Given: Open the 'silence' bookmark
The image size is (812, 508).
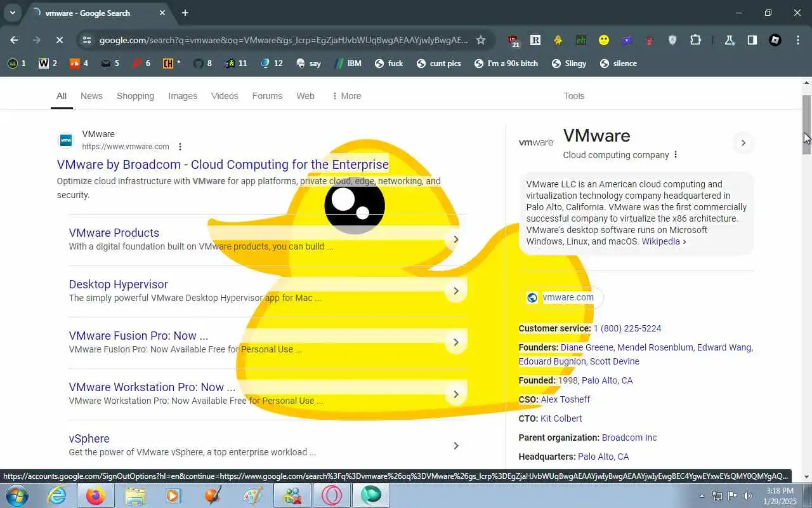Looking at the screenshot, I should 618,63.
